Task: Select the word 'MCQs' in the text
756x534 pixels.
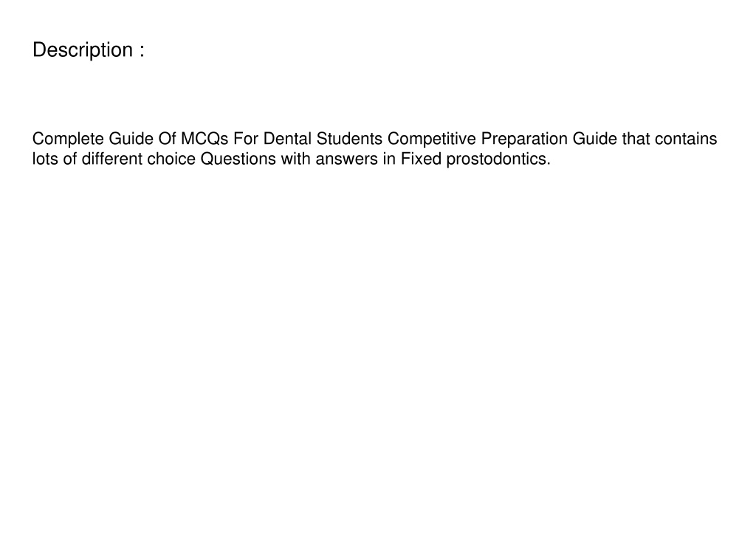Action: pos(205,139)
